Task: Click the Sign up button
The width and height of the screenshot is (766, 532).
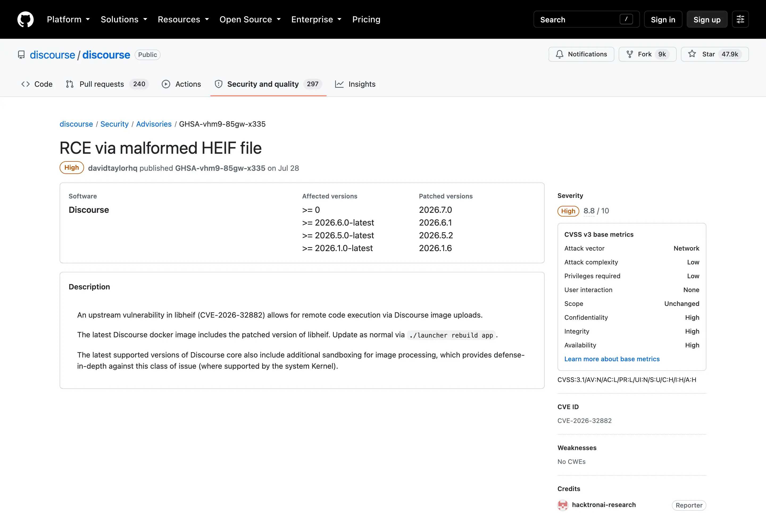Action: (707, 19)
